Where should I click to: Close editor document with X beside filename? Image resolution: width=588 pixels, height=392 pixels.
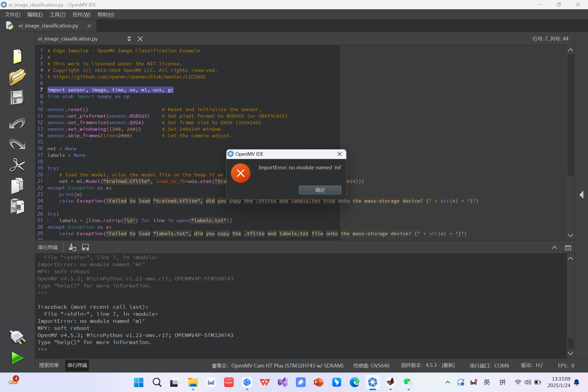(140, 39)
